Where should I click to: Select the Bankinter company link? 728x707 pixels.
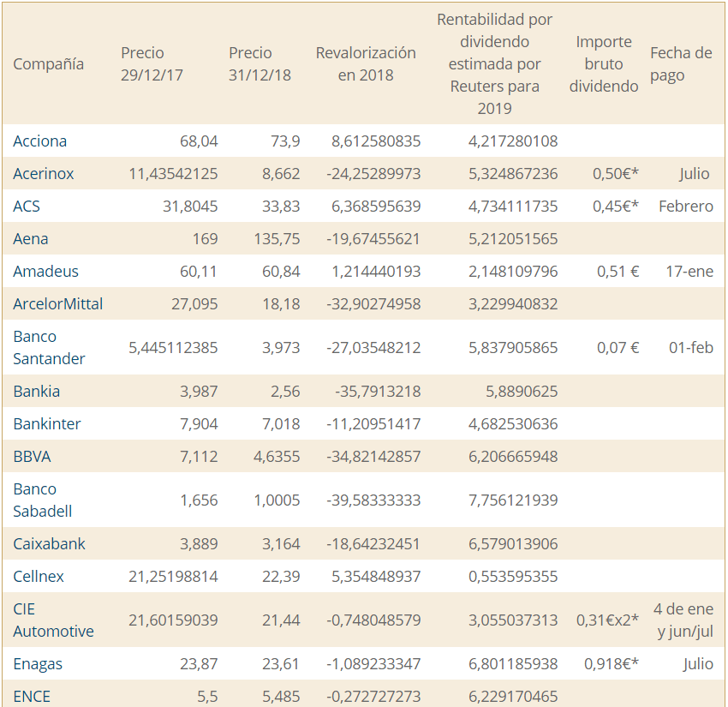(x=47, y=424)
